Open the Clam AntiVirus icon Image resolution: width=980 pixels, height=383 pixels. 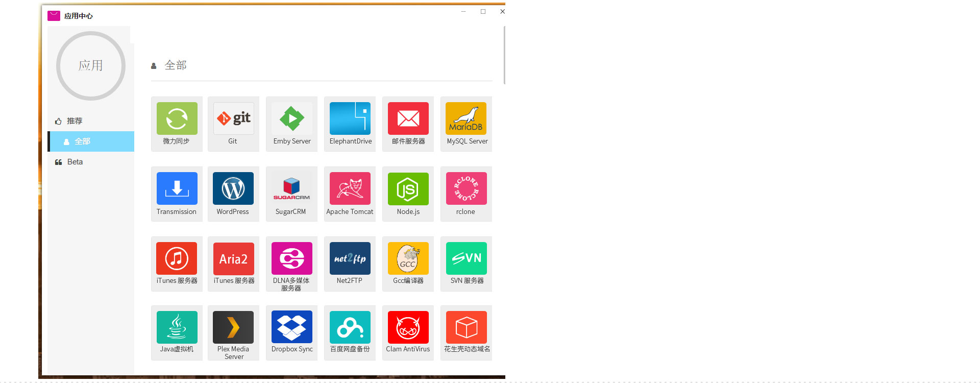(x=408, y=327)
